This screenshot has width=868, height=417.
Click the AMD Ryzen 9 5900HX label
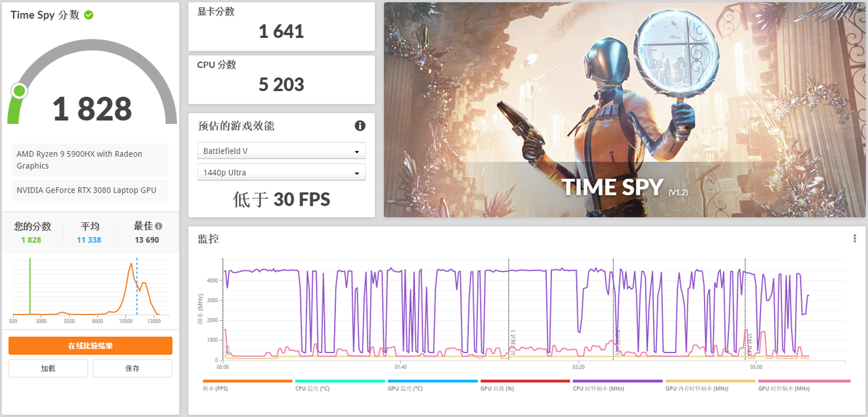click(90, 160)
